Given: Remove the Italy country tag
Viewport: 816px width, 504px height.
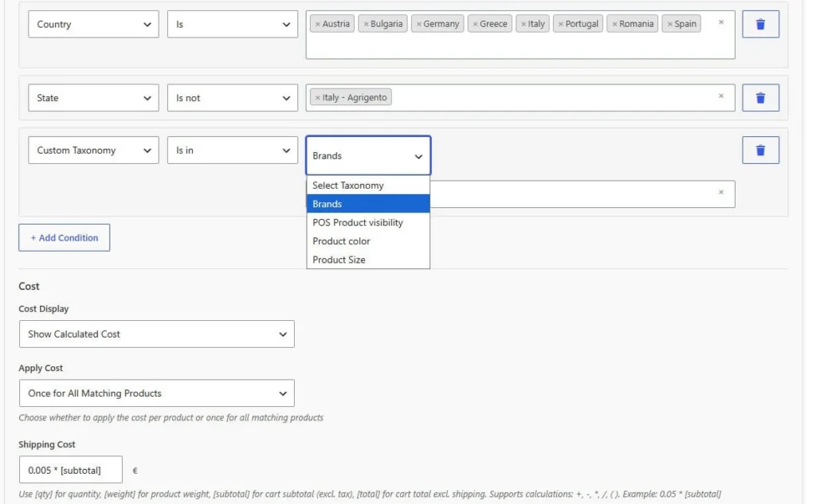Looking at the screenshot, I should point(524,24).
